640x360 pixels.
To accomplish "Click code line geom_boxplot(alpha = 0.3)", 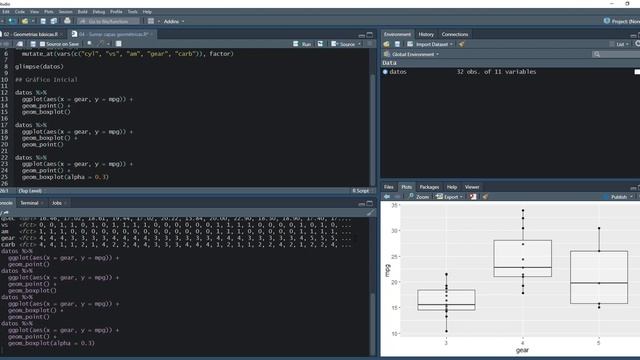I will coord(65,177).
